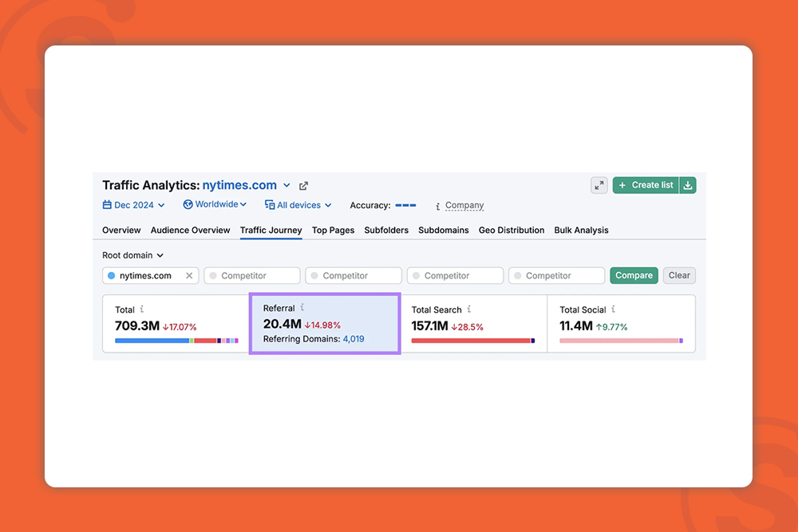Click the 28.5% decrease figure

point(467,327)
